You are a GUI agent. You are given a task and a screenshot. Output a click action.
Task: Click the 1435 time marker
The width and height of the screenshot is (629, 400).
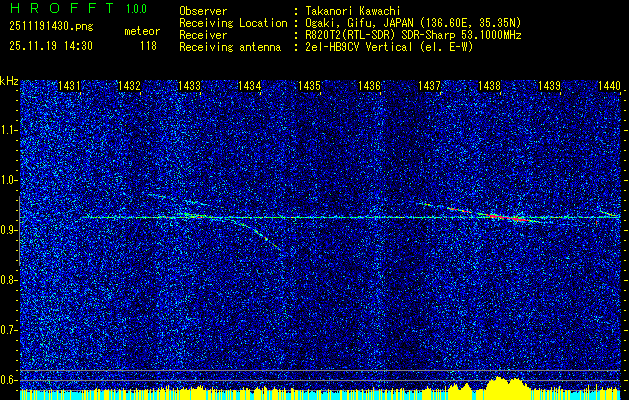point(309,86)
